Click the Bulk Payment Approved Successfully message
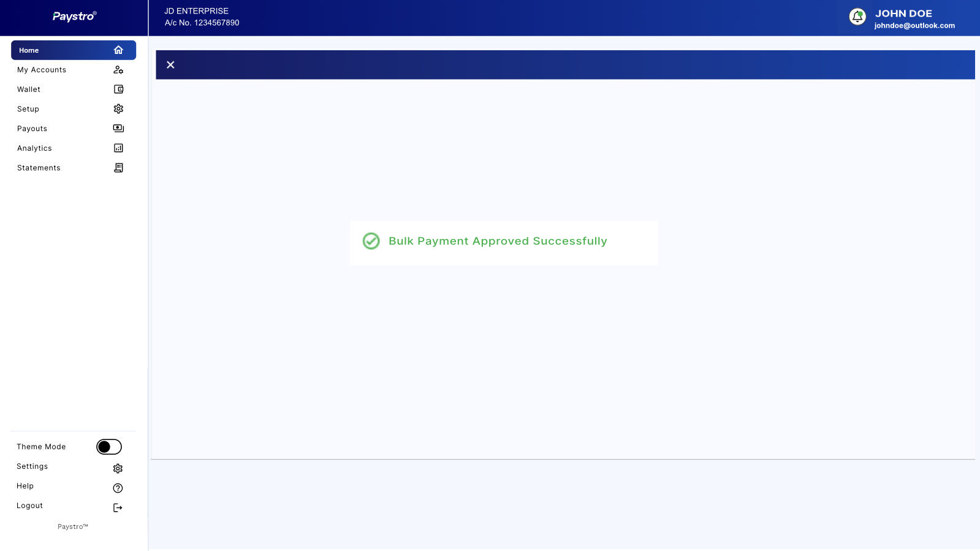The width and height of the screenshot is (980, 551). click(497, 241)
